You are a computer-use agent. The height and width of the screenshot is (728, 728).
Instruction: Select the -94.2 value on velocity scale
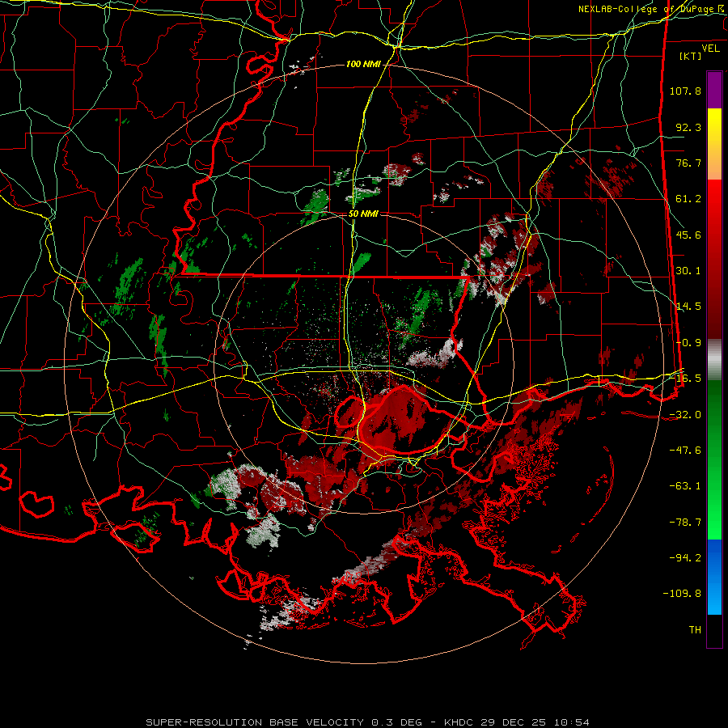click(685, 558)
